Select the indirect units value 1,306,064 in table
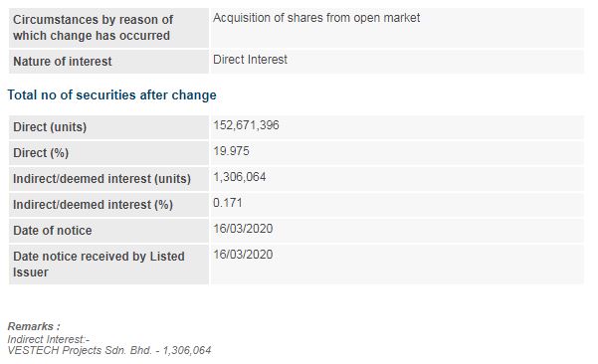Viewport: 598px width, 364px height. point(239,177)
